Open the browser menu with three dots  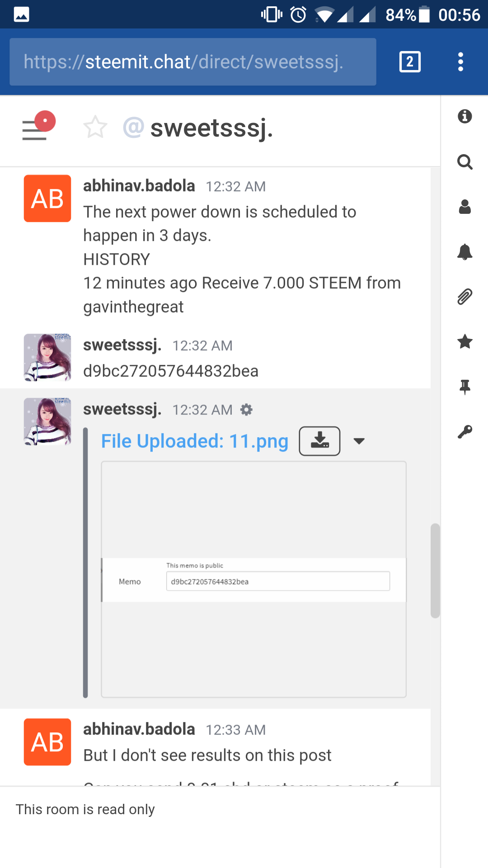point(460,61)
